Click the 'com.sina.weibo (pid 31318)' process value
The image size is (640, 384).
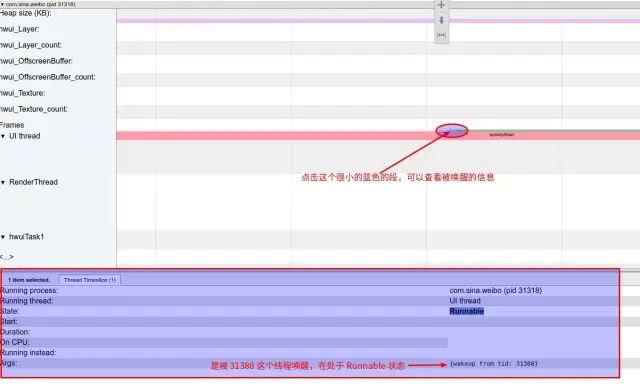coord(496,291)
